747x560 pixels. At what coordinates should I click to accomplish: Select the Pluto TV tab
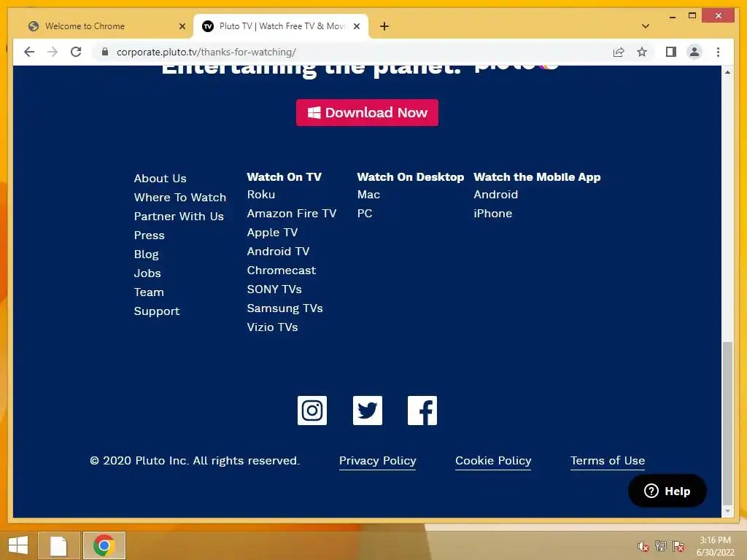(280, 26)
